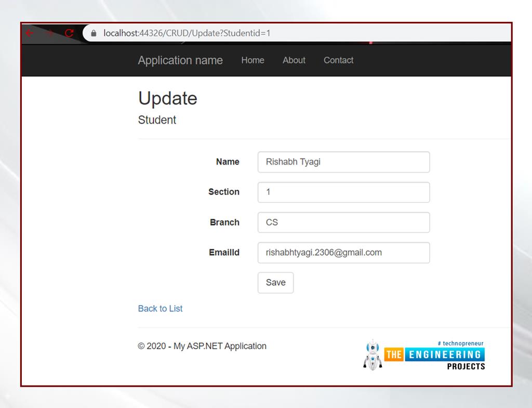Click the Branch field containing CS
Viewport: 532px width, 408px height.
(343, 222)
